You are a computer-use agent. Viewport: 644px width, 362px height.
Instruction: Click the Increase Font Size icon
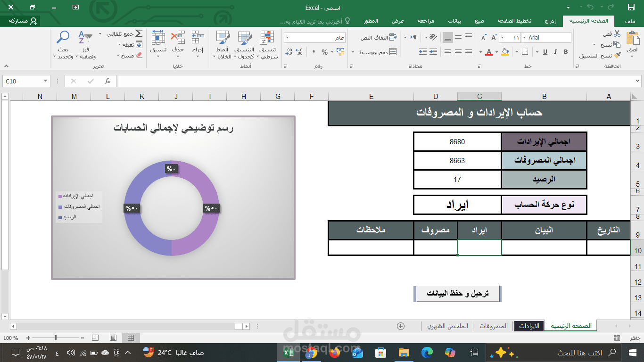tap(494, 38)
